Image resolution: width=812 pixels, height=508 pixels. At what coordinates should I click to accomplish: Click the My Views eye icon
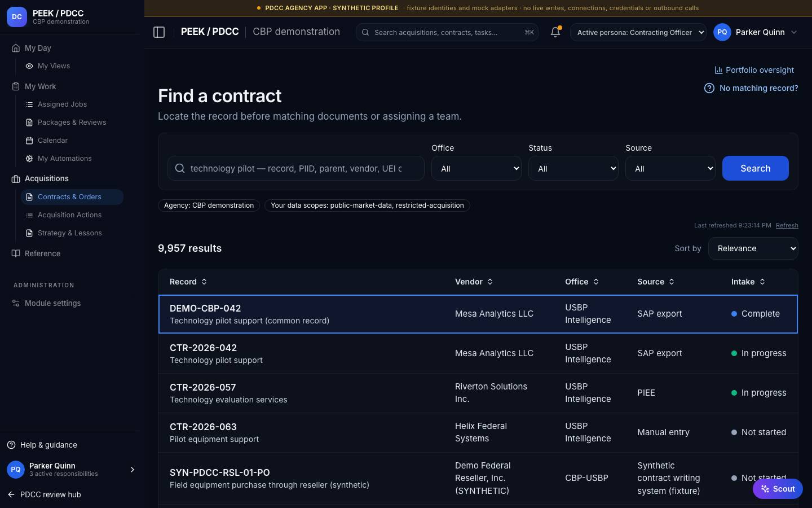(x=29, y=66)
